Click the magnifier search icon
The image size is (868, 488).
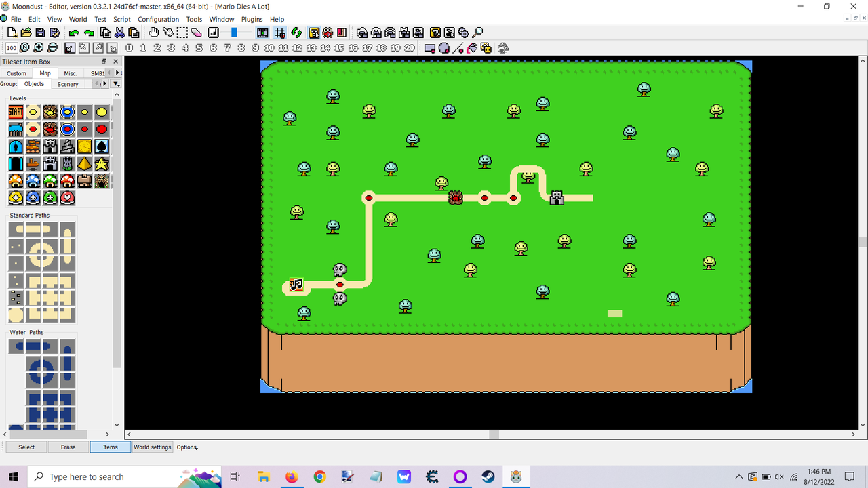click(x=478, y=33)
